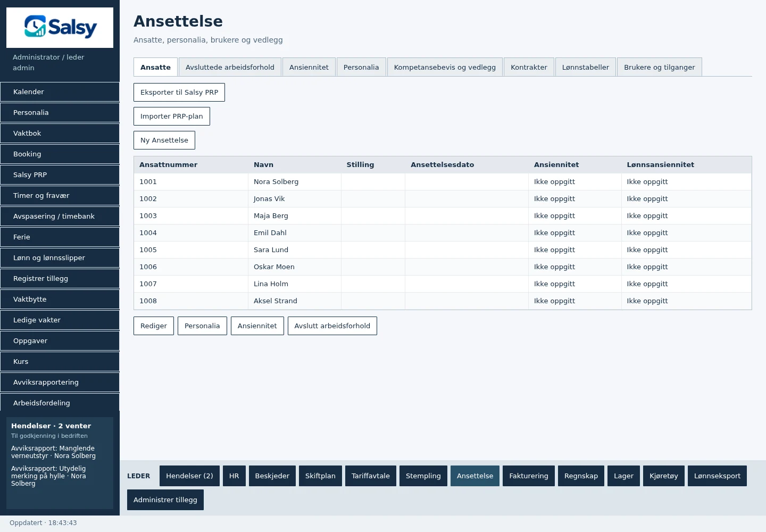Select Timer og fravær in sidebar
Screen dimensions: 766x532
click(x=60, y=195)
